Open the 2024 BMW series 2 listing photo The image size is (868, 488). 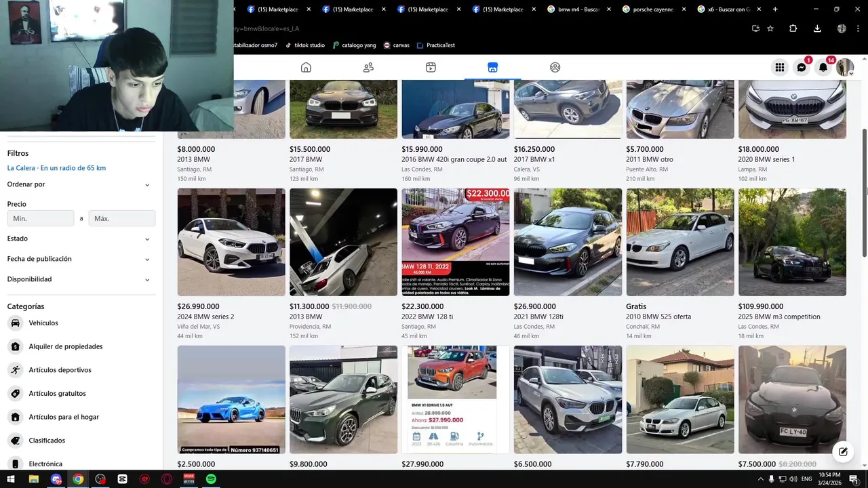tap(231, 242)
